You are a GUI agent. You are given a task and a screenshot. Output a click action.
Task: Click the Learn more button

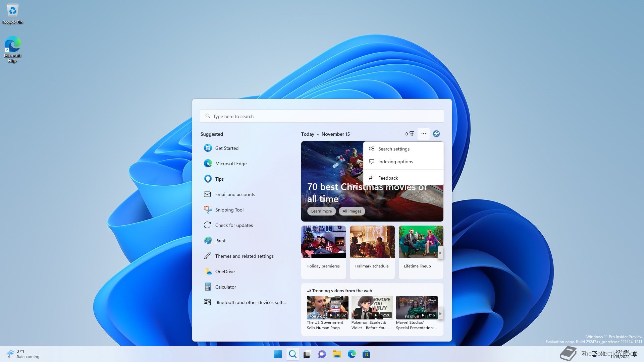coord(321,211)
